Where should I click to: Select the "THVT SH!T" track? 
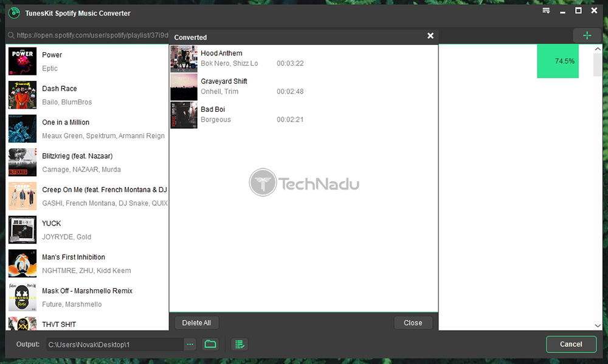coord(59,325)
